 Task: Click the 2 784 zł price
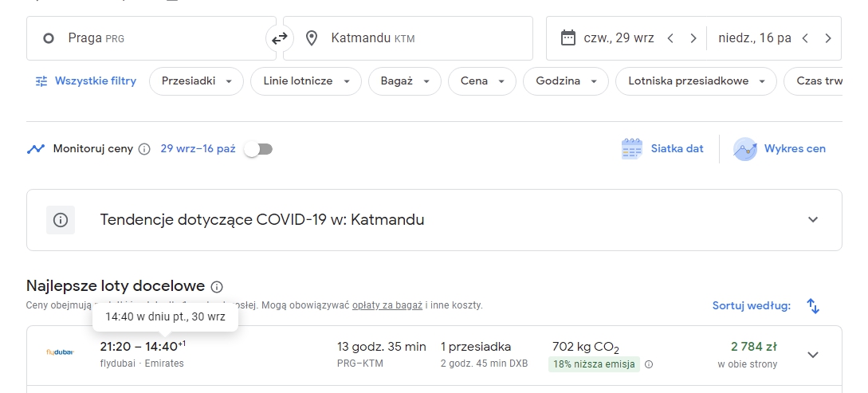pyautogui.click(x=754, y=347)
